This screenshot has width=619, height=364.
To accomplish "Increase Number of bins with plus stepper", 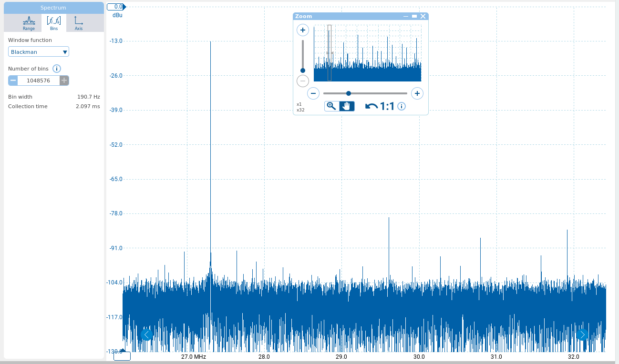I will 64,80.
